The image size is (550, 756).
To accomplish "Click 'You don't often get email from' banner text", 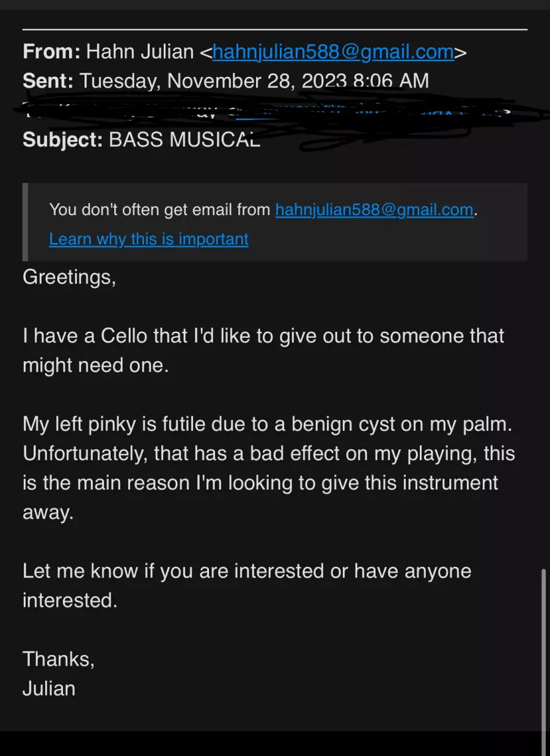I will 159,210.
